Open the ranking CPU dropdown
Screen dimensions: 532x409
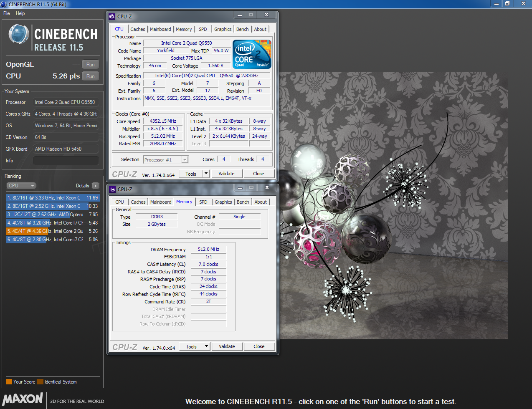point(21,186)
